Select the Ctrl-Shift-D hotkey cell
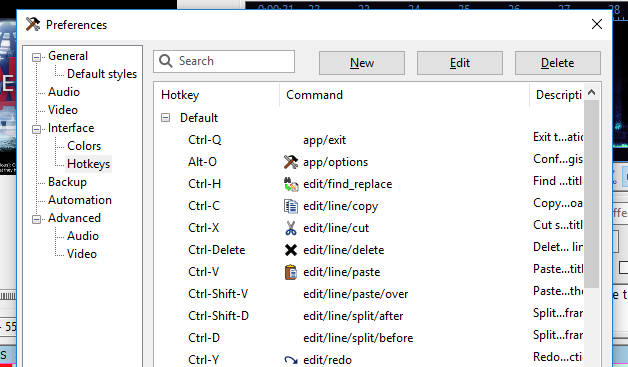This screenshot has width=628, height=367. (218, 316)
